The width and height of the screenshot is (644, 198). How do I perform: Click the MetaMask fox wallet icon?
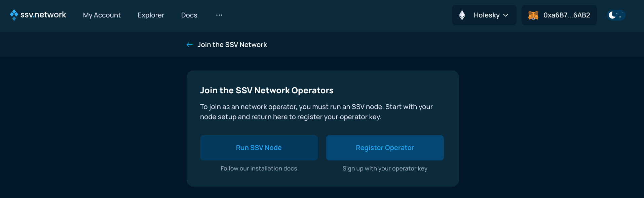533,15
